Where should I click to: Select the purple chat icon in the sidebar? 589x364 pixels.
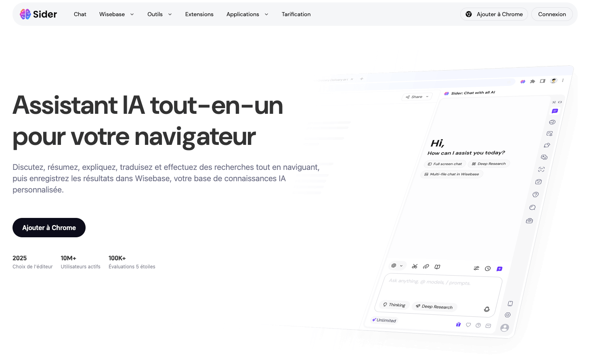click(x=555, y=111)
